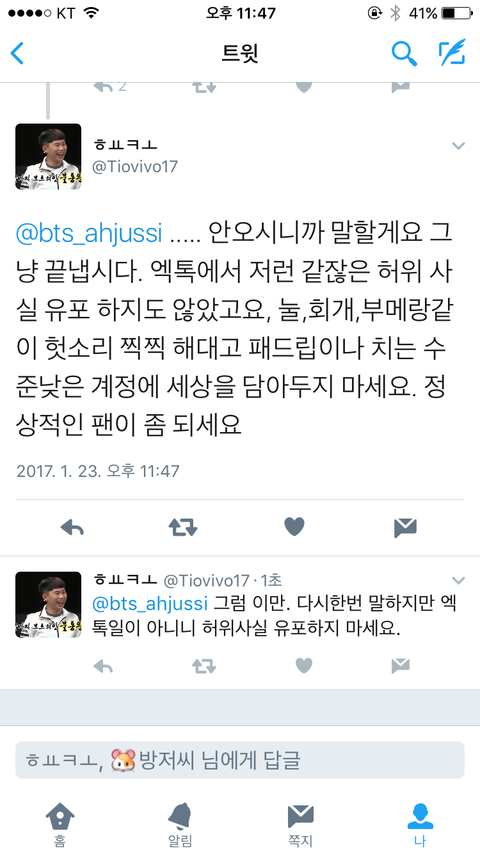
Task: Open the 쪽지 messages tab
Action: 300,825
